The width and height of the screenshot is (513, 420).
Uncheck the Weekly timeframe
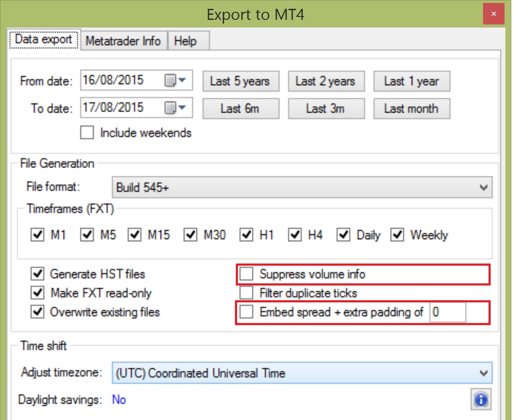click(397, 234)
